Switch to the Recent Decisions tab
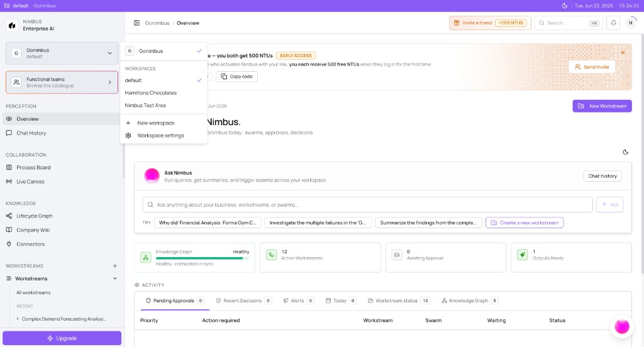This screenshot has width=644, height=347. [243, 300]
